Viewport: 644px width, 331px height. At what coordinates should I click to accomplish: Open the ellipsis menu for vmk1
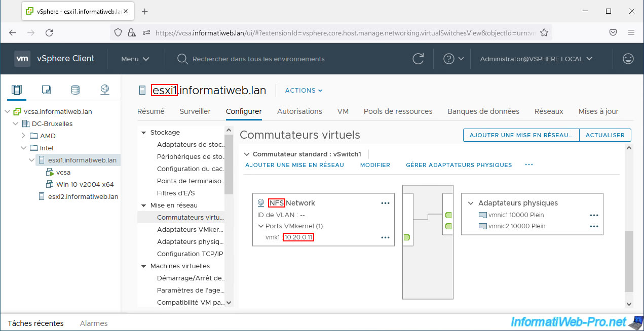385,237
